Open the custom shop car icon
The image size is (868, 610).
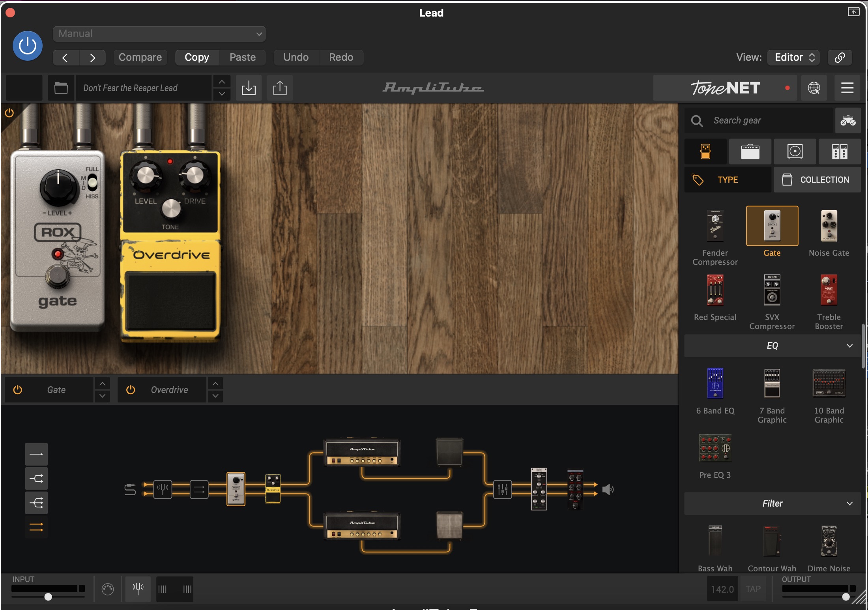[847, 120]
